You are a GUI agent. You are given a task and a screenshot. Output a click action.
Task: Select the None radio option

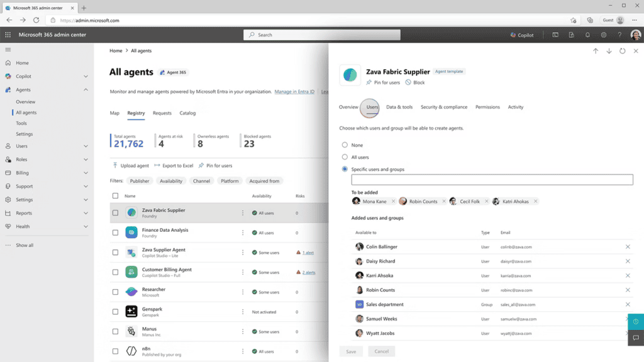click(345, 145)
